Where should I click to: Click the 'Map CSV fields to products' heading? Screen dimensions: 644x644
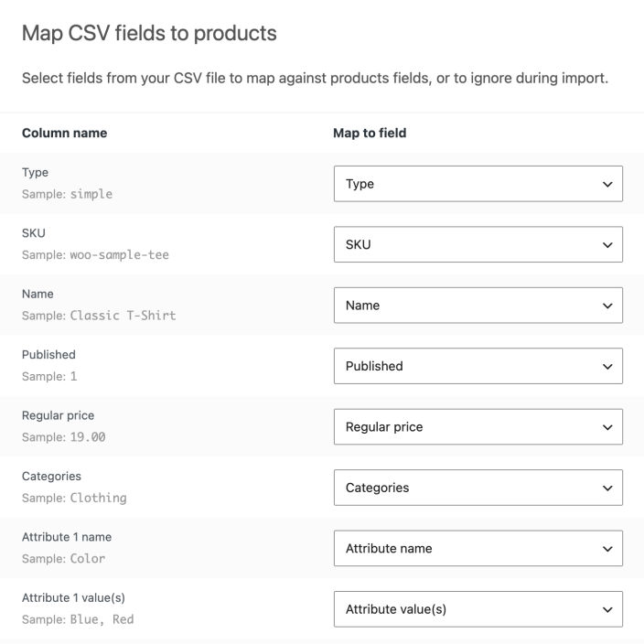149,33
